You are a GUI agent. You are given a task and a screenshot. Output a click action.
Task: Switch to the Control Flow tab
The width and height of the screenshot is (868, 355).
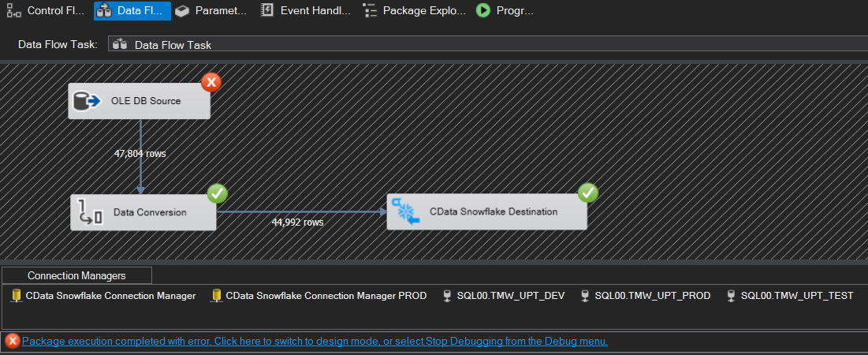point(46,10)
